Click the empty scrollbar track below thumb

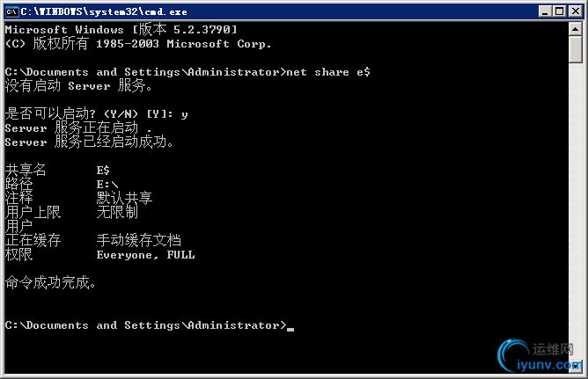(x=576, y=209)
